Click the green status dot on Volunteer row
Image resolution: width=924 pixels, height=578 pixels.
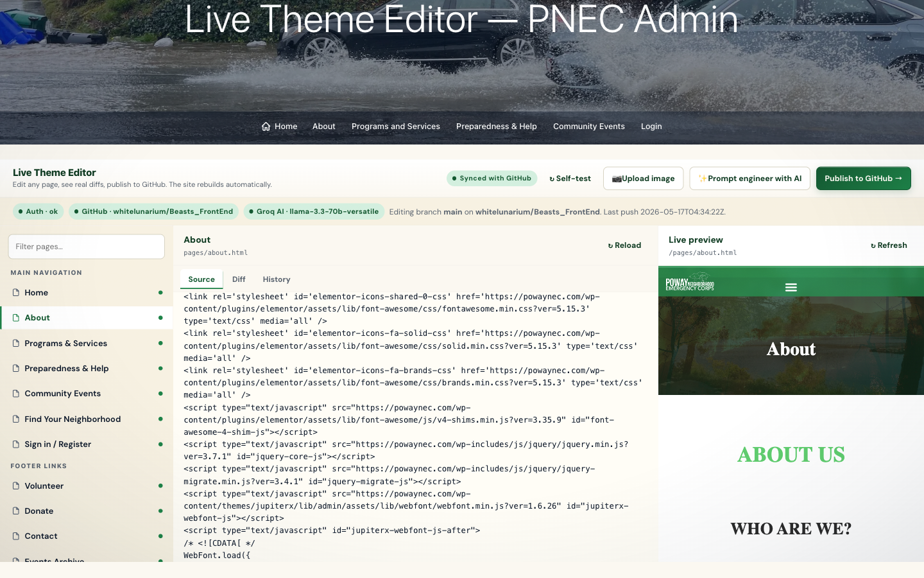160,486
